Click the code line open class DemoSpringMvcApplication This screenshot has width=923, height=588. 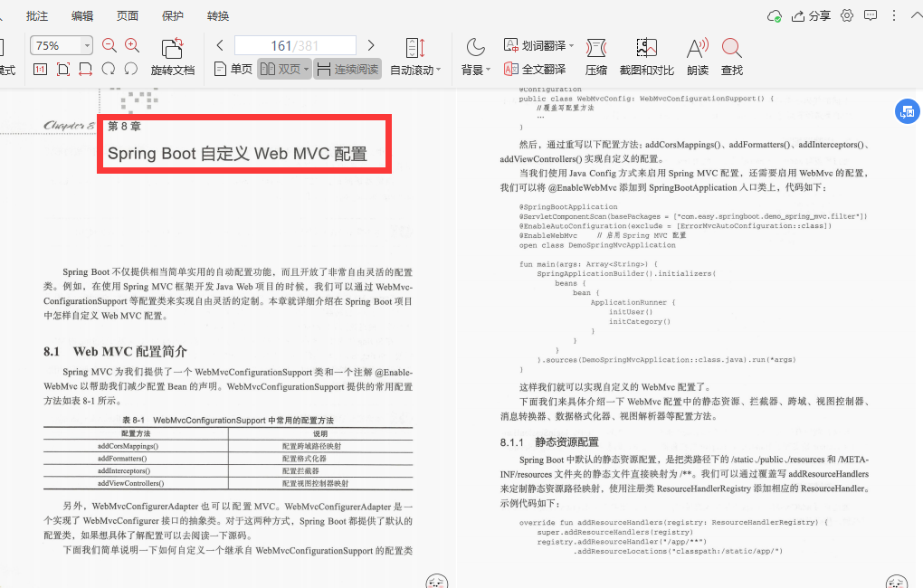[x=597, y=245]
